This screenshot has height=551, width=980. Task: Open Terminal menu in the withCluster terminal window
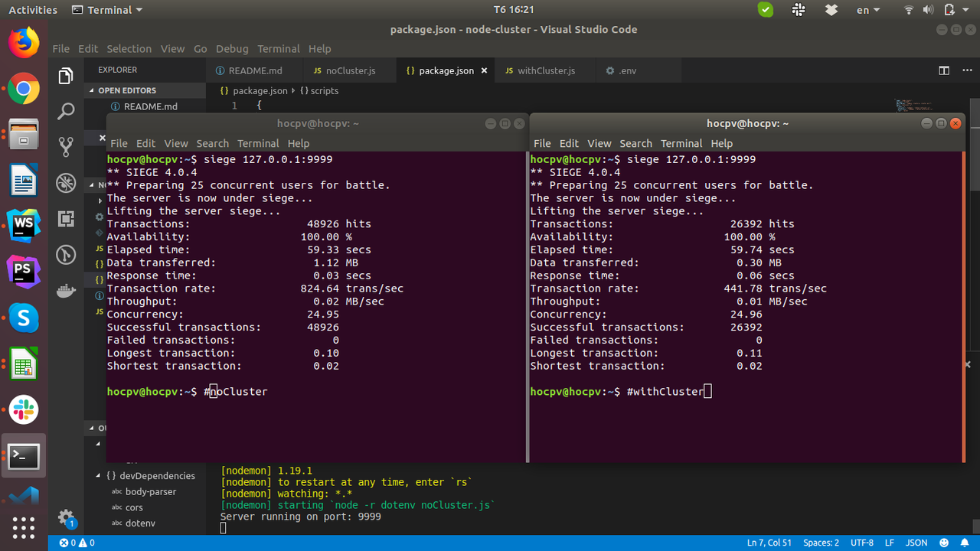click(681, 143)
